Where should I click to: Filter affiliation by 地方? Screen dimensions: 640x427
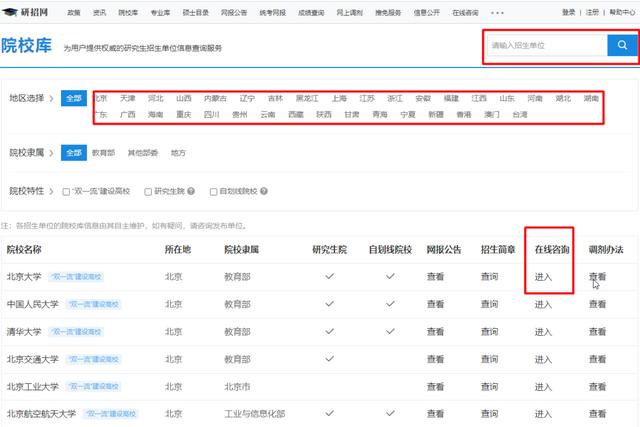(178, 153)
